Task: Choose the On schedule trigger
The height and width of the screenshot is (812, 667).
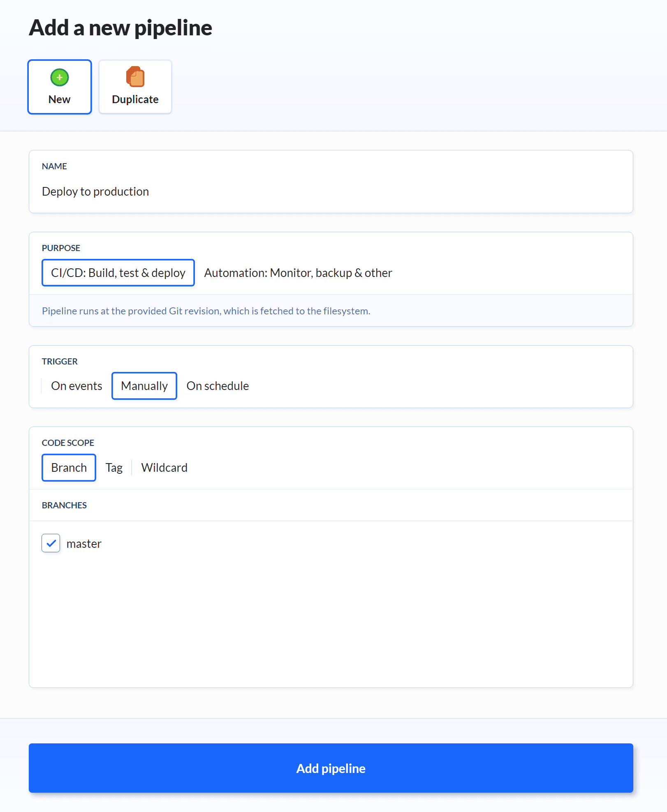Action: click(x=218, y=385)
